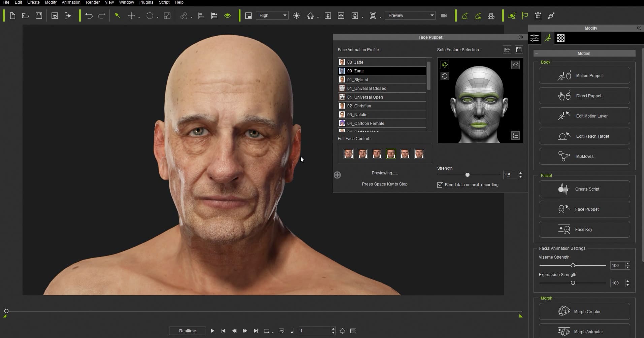Select the Motion Puppet tool

click(x=584, y=75)
